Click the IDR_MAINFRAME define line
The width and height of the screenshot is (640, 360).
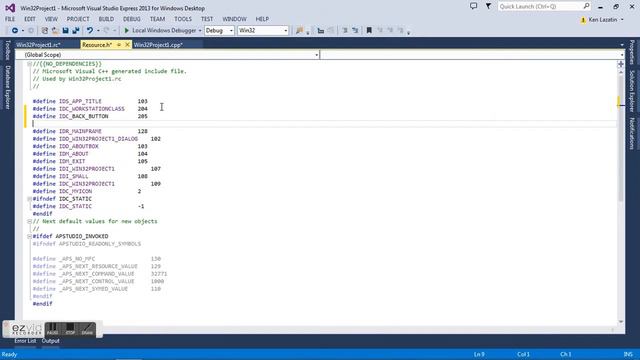coord(90,131)
